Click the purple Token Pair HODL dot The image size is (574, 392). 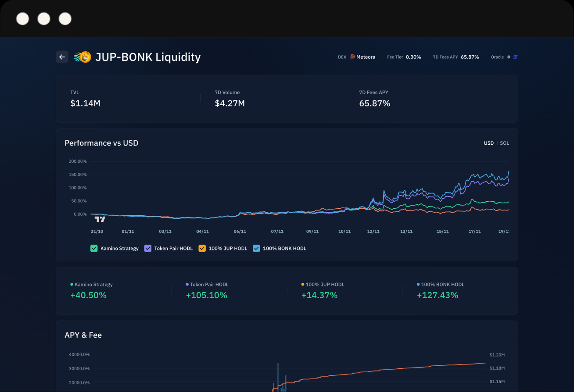(187, 285)
